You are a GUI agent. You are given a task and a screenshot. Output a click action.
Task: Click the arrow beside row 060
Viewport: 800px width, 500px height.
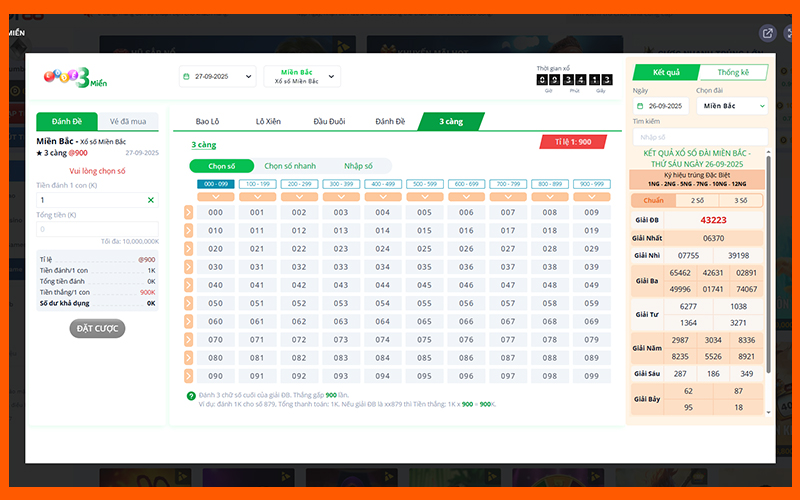(188, 321)
